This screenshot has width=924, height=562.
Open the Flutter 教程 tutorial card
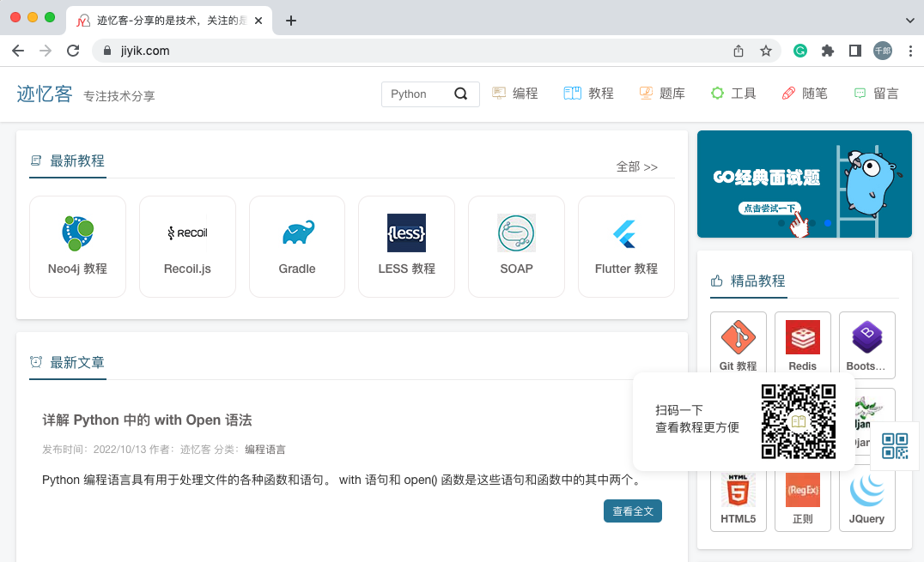click(626, 246)
